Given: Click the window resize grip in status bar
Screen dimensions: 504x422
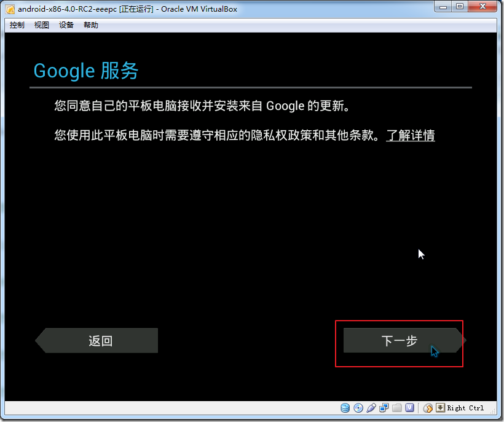Looking at the screenshot, I should coord(492,410).
